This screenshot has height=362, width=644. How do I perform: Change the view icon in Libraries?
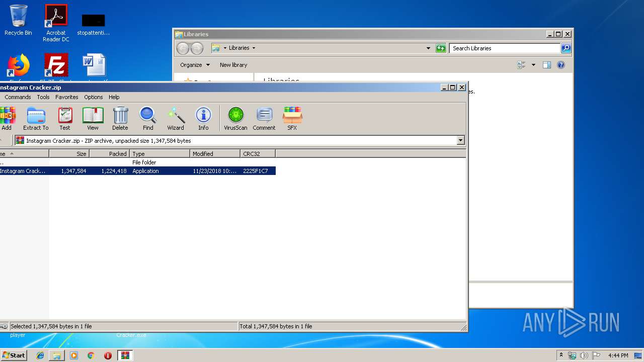(x=521, y=65)
